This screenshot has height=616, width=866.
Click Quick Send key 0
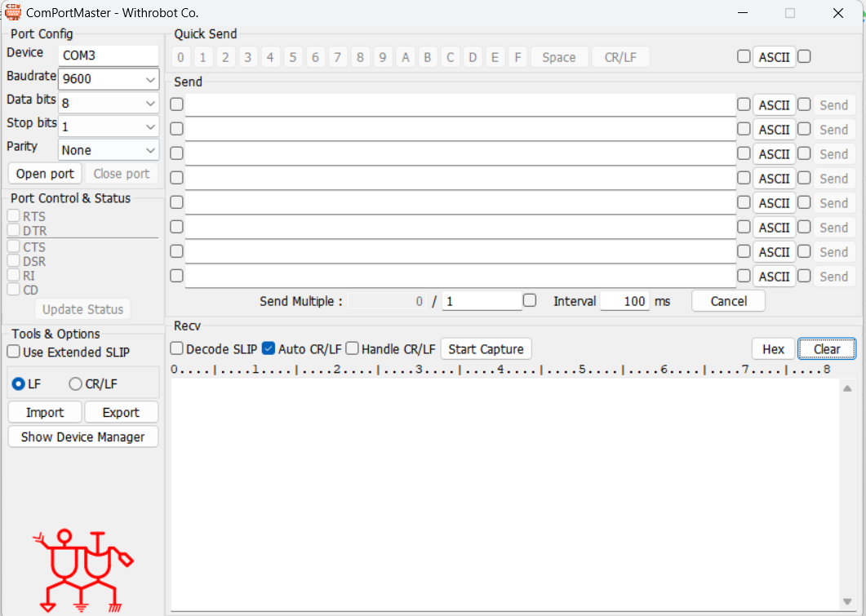tap(180, 57)
